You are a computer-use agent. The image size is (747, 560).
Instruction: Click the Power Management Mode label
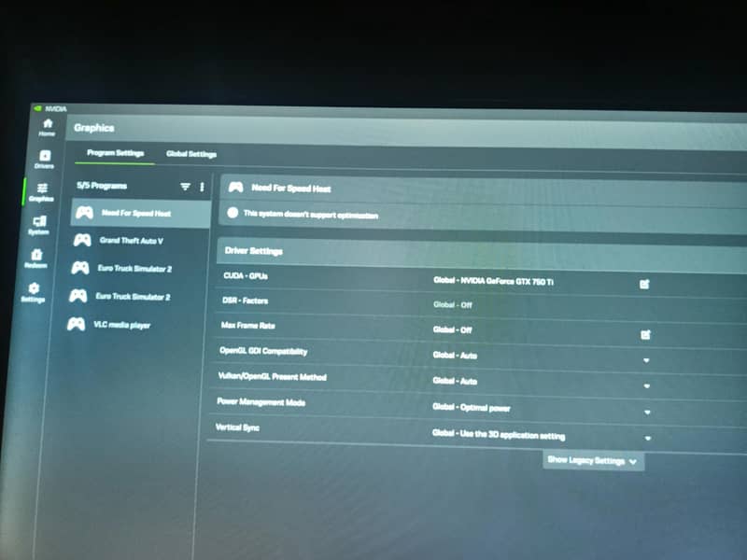click(261, 402)
